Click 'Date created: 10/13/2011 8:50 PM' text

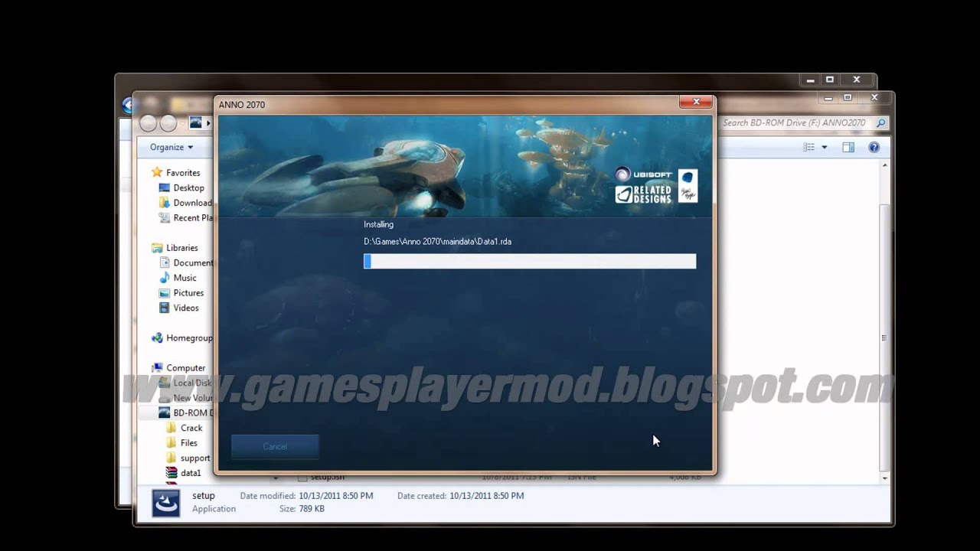point(460,496)
